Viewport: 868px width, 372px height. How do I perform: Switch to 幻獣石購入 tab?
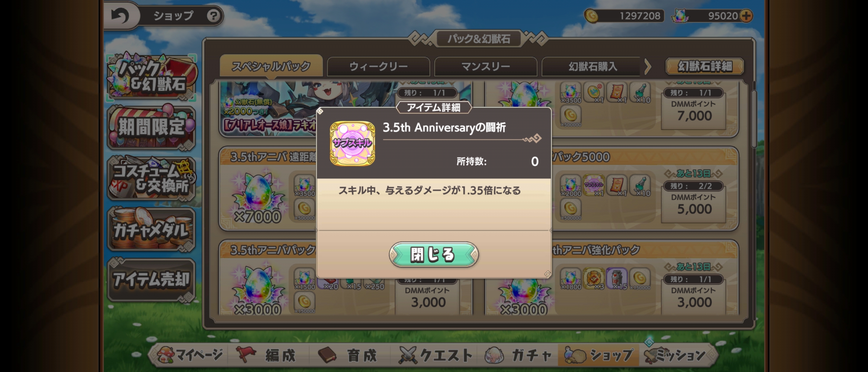click(591, 66)
